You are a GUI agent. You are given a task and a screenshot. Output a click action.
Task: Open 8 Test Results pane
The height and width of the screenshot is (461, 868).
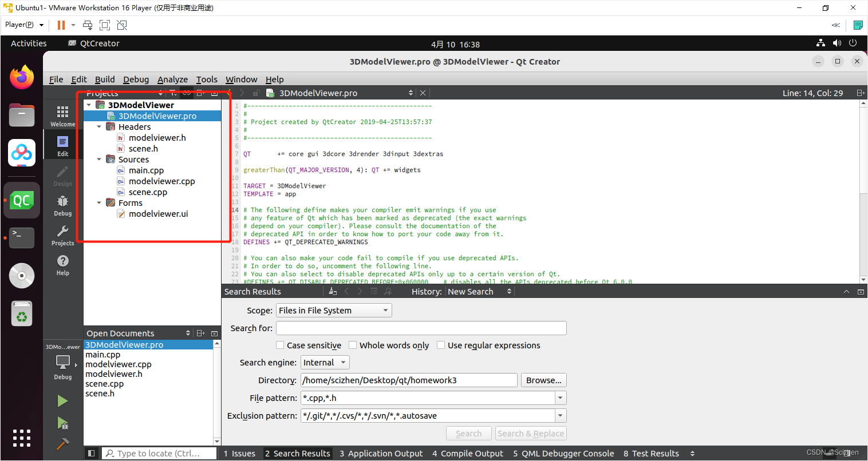(651, 454)
